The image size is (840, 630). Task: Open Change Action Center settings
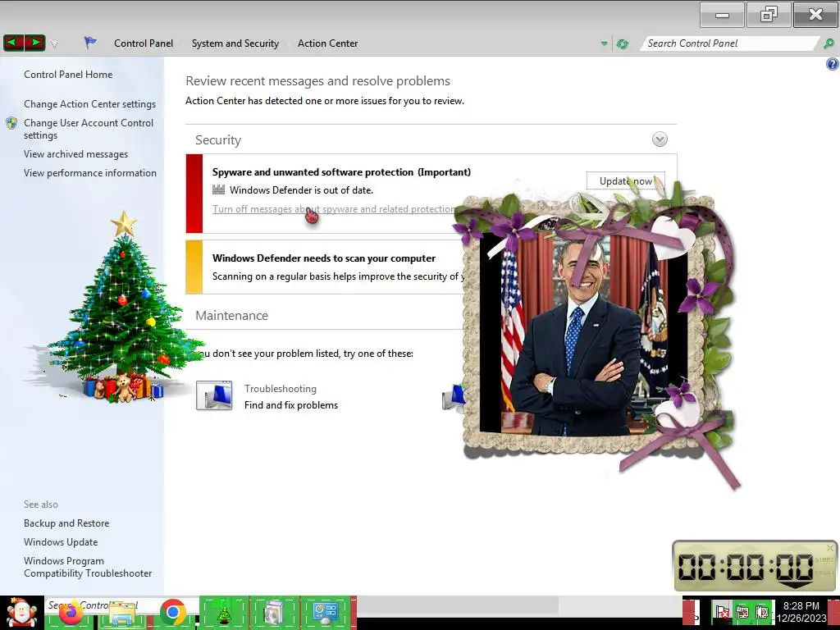(x=89, y=104)
